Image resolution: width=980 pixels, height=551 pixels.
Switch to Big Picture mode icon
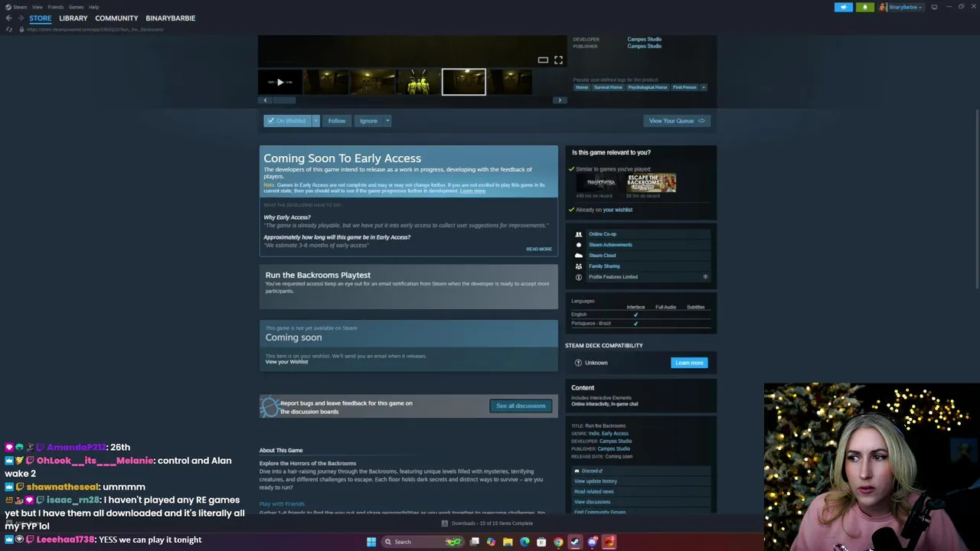(934, 7)
